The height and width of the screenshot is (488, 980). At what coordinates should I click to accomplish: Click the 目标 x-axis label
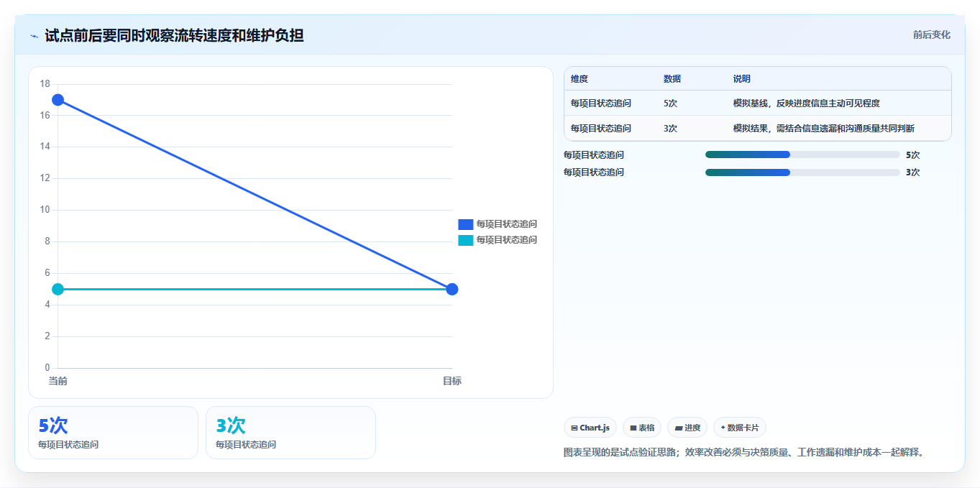[x=452, y=381]
